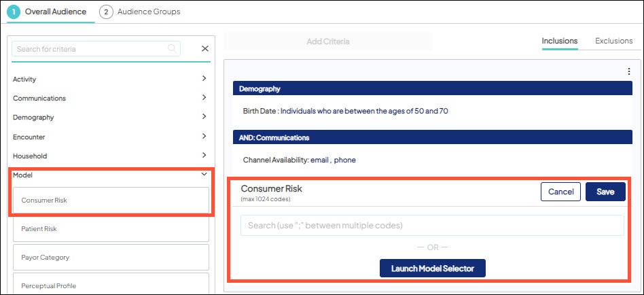Choose Payor Category from Model list

tap(111, 258)
